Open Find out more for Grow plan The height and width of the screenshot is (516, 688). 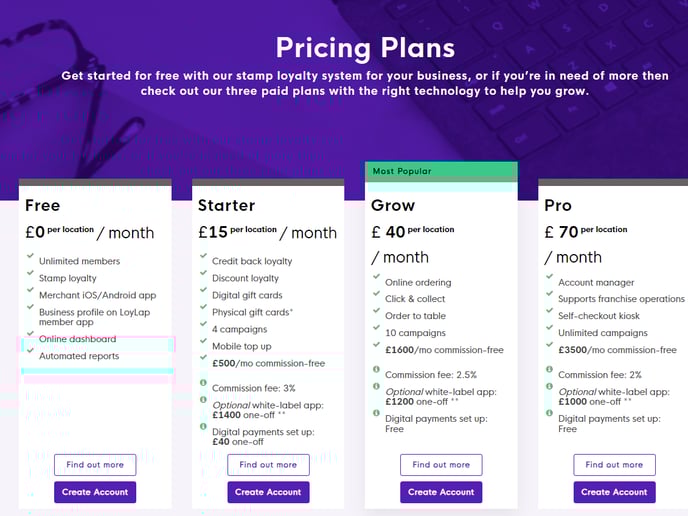pos(441,465)
